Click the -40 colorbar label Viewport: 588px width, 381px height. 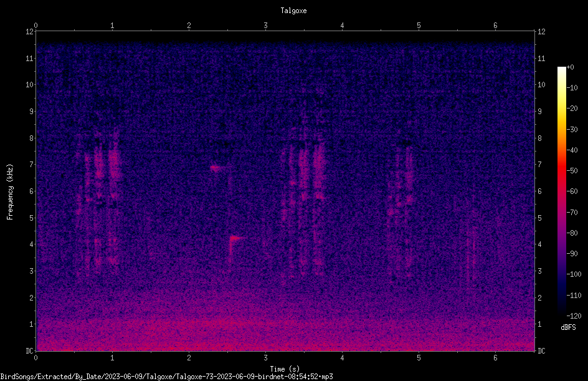(x=572, y=150)
